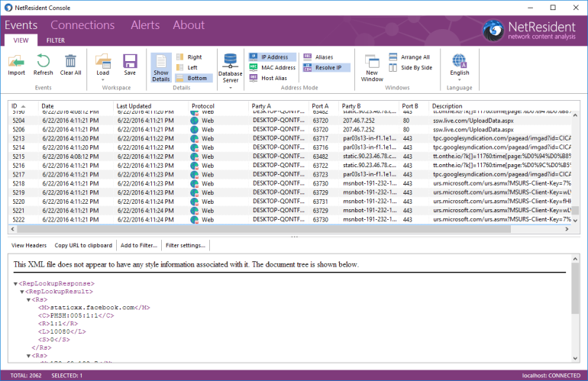Click Web protocol icon in row 5218
This screenshot has height=381, width=588.
click(194, 184)
